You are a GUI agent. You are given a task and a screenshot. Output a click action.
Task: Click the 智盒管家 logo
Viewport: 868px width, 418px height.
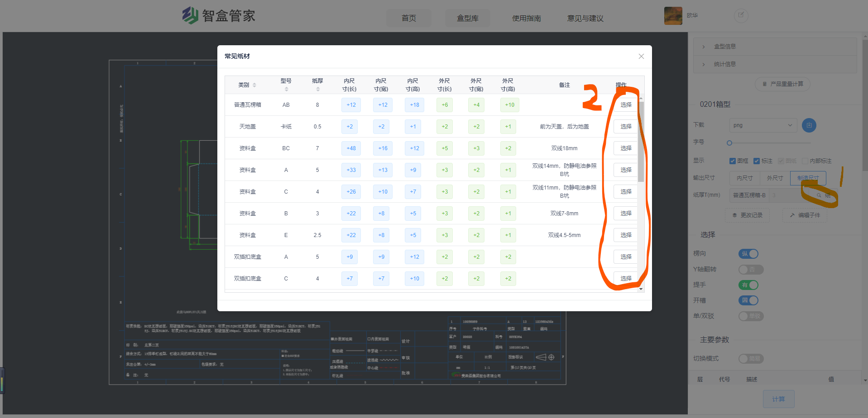219,15
